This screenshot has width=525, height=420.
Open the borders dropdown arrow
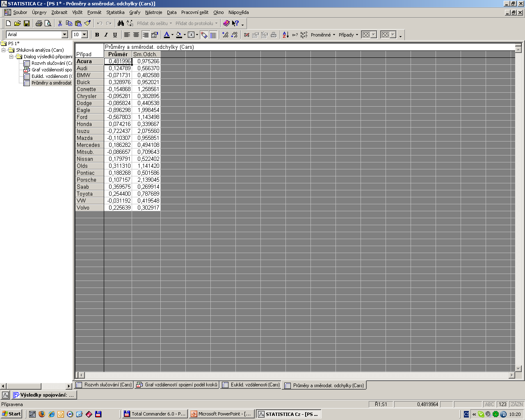tap(197, 35)
